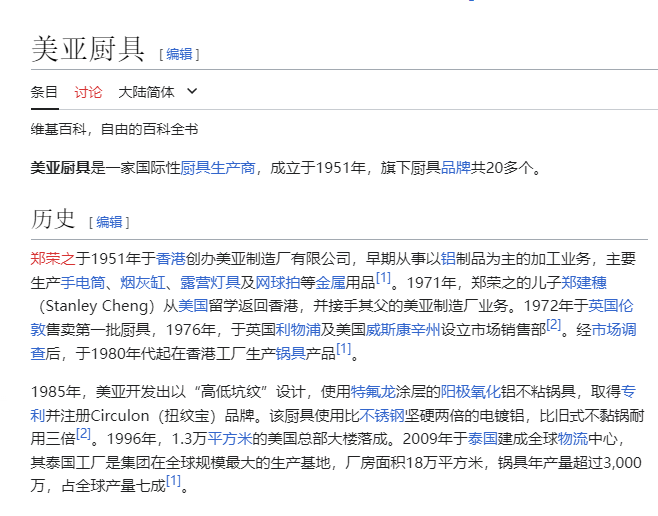Open the 编辑 link beside 历史 heading

coord(109,222)
